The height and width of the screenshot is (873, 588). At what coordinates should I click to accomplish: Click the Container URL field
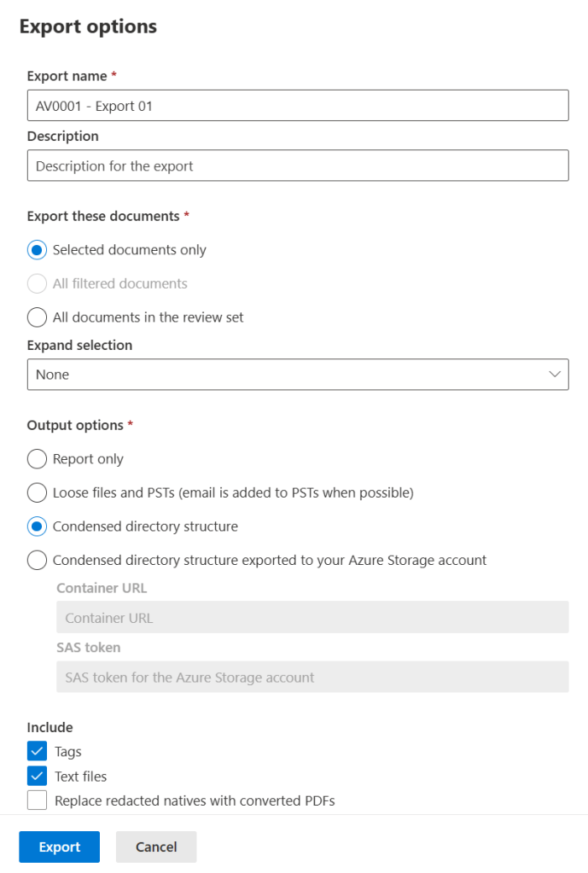tap(311, 618)
